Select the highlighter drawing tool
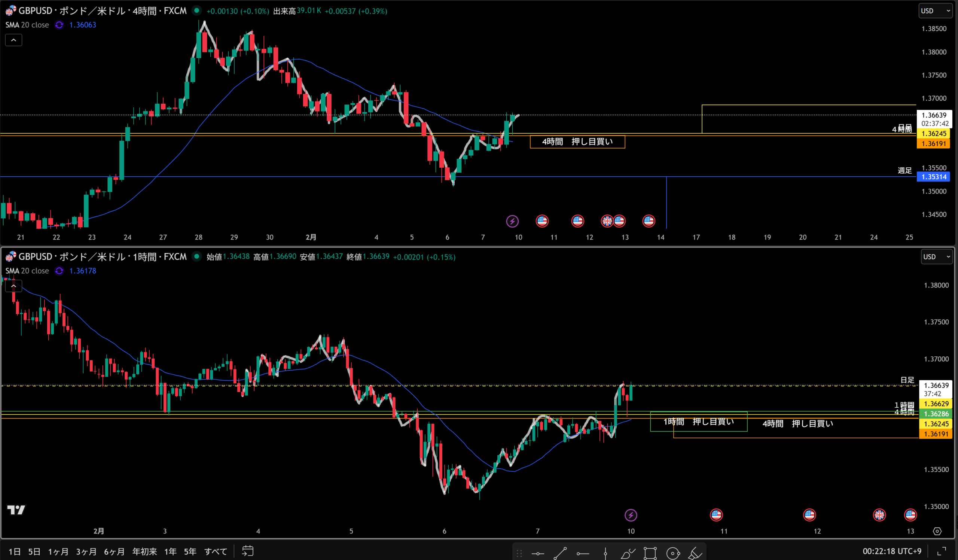 click(x=695, y=553)
